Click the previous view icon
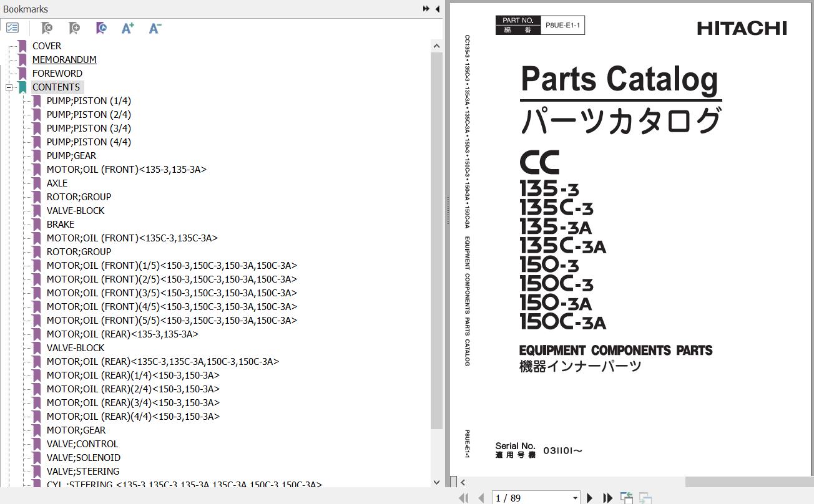Viewport: 814px width, 504px height. [627, 498]
